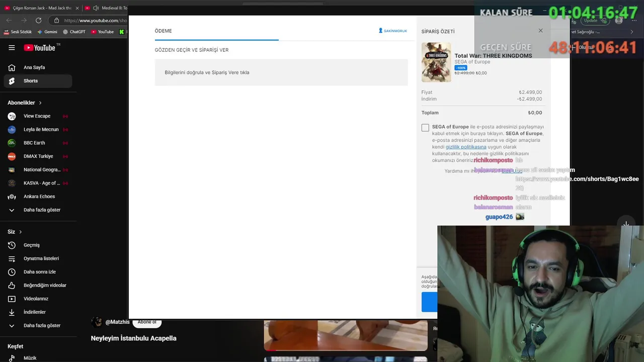This screenshot has height=362, width=644.
Task: Open the Neyleyim İstanbulu Acapella title
Action: (x=134, y=338)
